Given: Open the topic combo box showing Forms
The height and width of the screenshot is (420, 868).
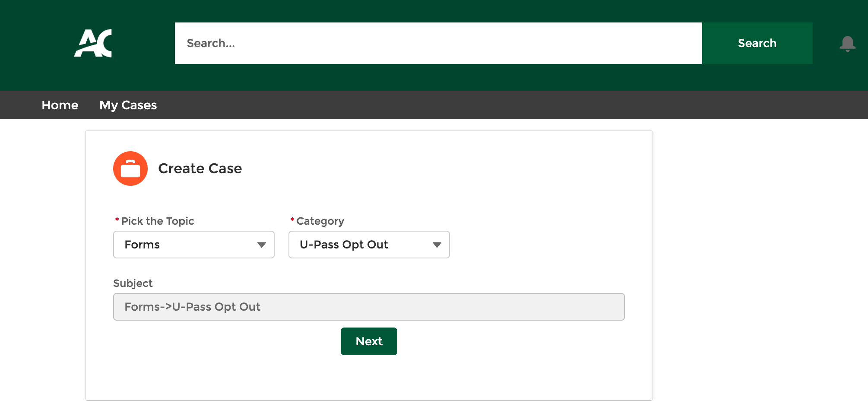Looking at the screenshot, I should pyautogui.click(x=186, y=245).
